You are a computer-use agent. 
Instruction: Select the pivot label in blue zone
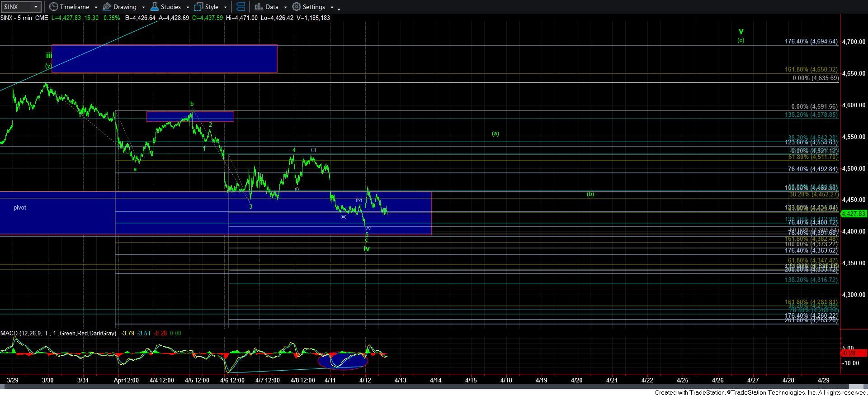[20, 207]
